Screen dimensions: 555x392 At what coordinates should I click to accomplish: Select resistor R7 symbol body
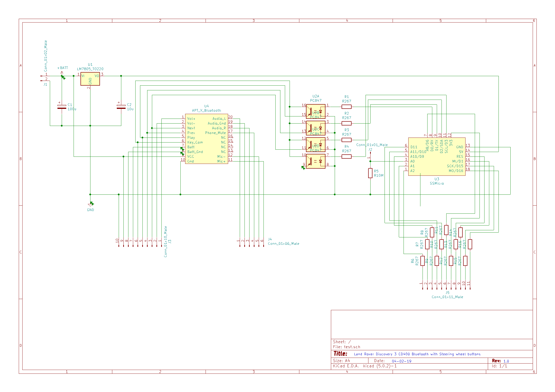pos(427,244)
